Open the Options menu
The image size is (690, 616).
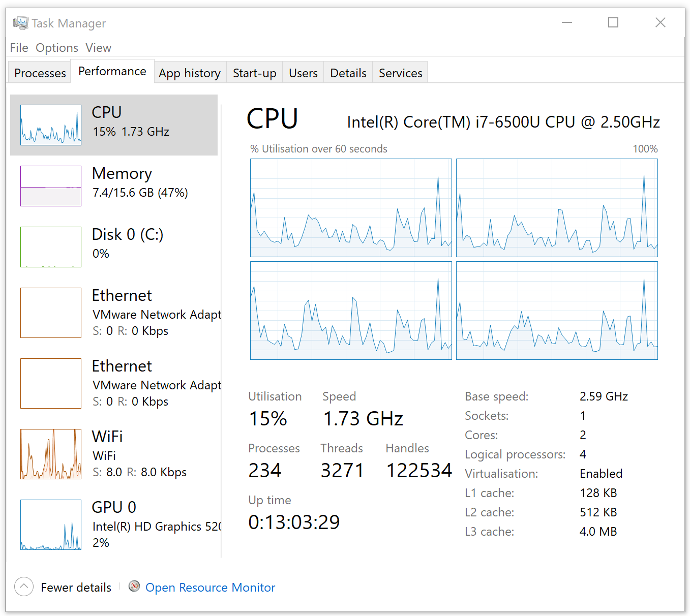click(56, 48)
